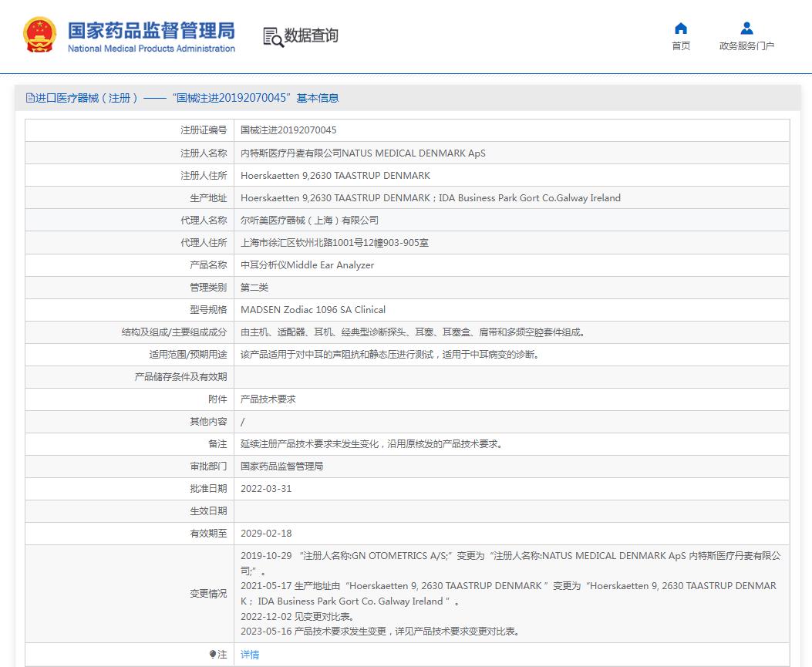Click the 生效日期 row label
The image size is (812, 667).
point(208,511)
